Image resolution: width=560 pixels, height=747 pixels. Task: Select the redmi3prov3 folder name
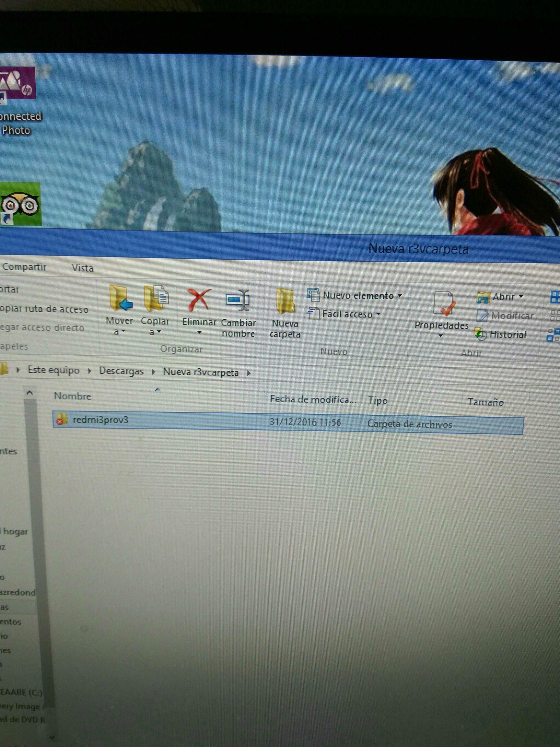(x=100, y=420)
